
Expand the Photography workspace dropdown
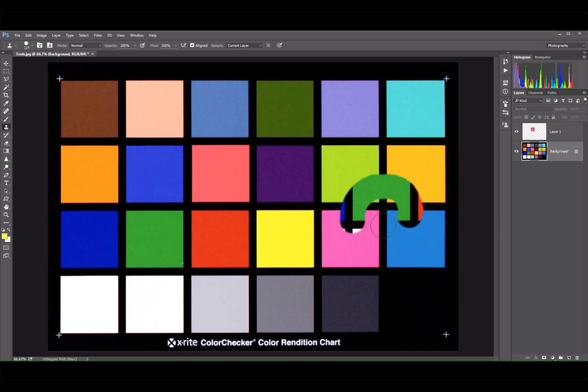pyautogui.click(x=565, y=45)
